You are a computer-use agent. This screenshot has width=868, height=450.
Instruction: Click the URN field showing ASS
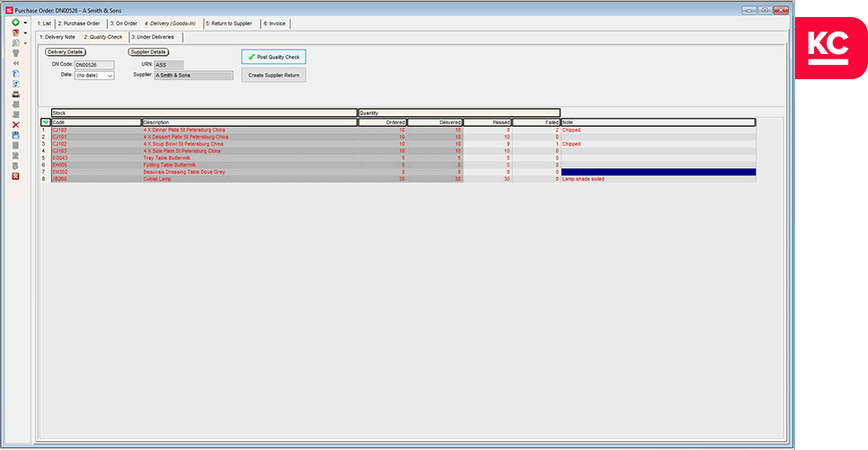point(168,66)
